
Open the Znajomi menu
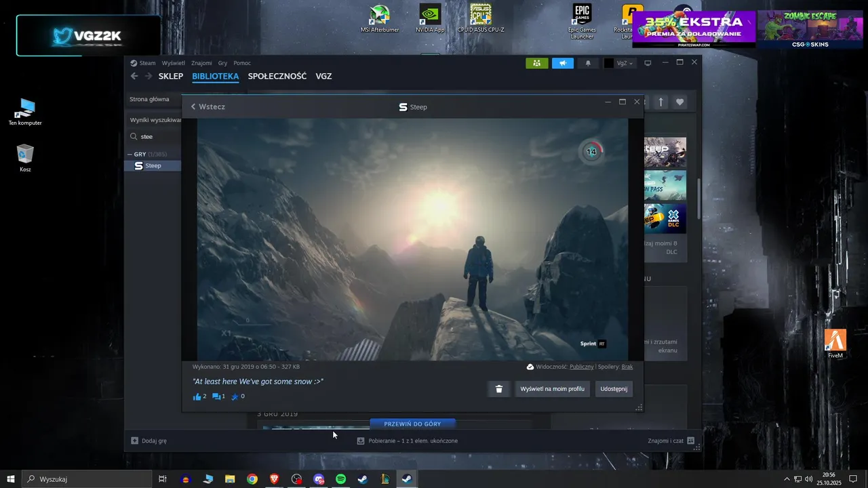[x=201, y=63]
